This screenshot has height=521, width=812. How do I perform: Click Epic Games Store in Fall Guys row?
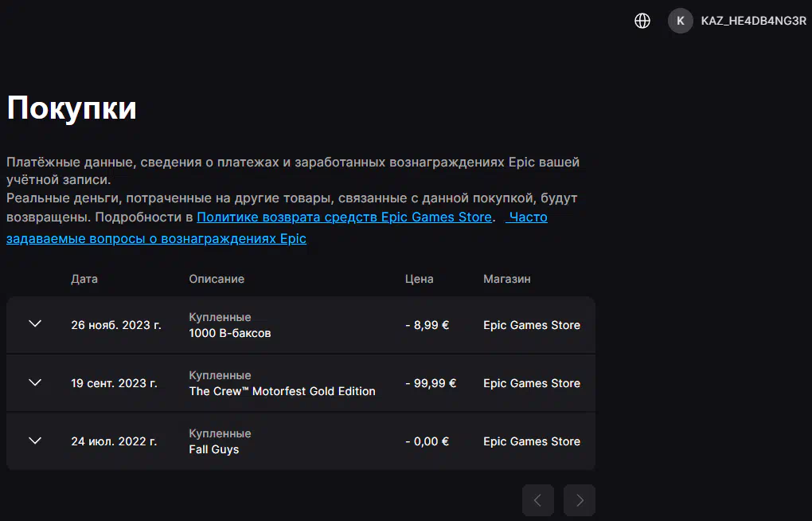531,441
